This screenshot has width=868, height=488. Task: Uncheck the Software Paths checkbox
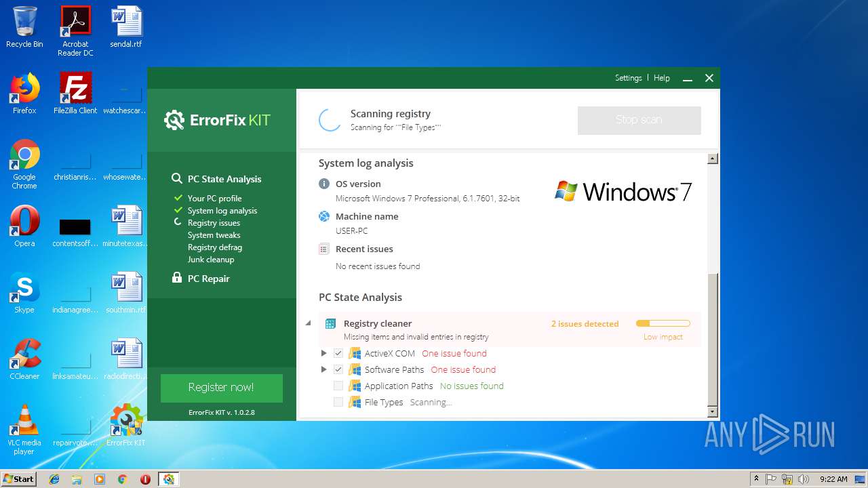pyautogui.click(x=338, y=369)
